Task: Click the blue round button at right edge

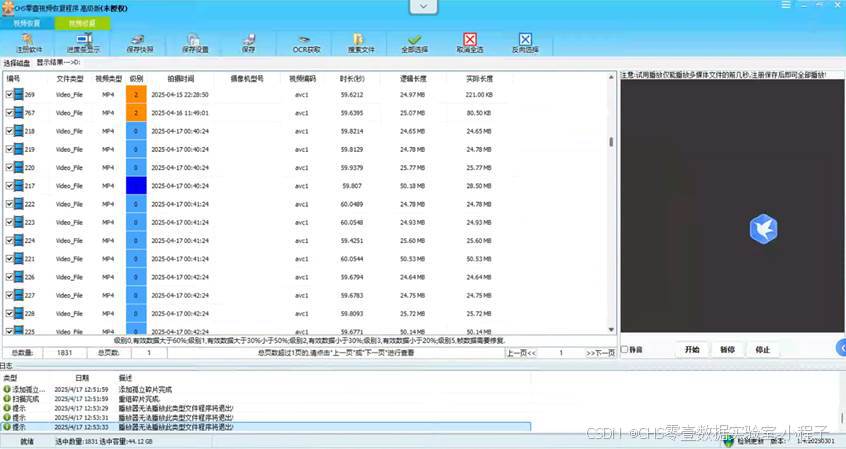Action: click(x=841, y=348)
